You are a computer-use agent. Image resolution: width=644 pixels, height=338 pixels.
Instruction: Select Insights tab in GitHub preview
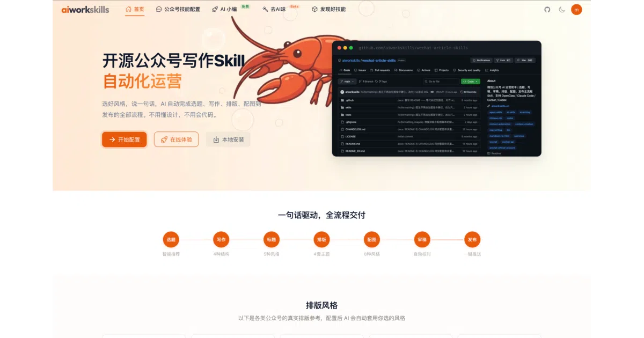click(x=492, y=70)
